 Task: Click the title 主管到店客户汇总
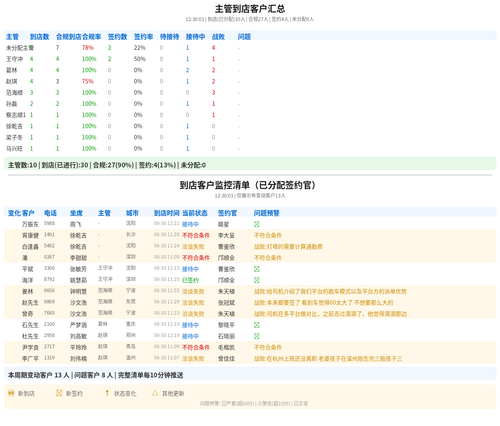click(250, 9)
